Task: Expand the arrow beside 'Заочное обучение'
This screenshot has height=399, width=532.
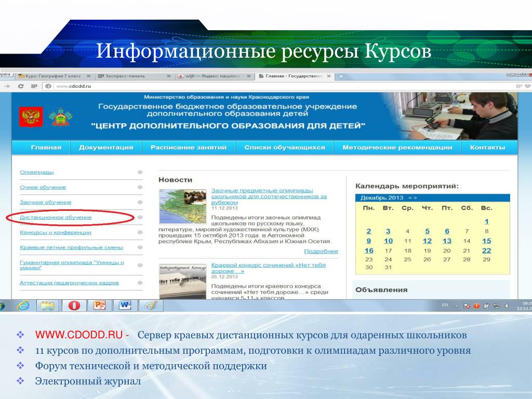Action: [140, 202]
